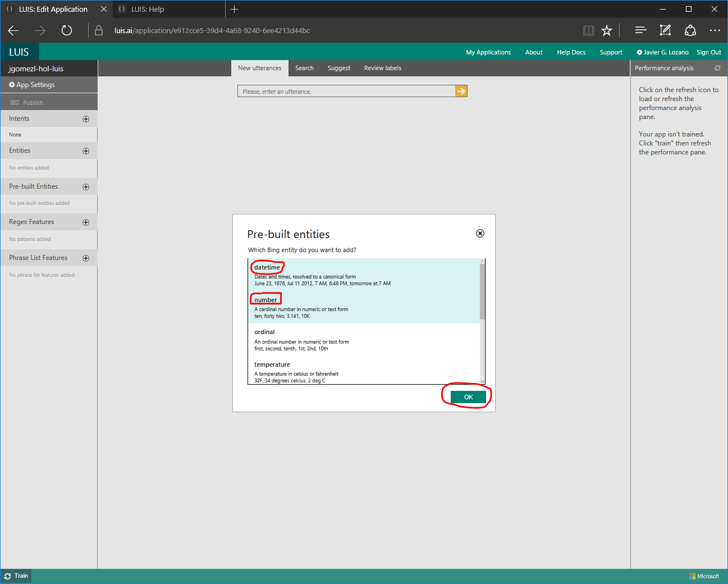
Task: Select the None intent
Action: point(49,135)
